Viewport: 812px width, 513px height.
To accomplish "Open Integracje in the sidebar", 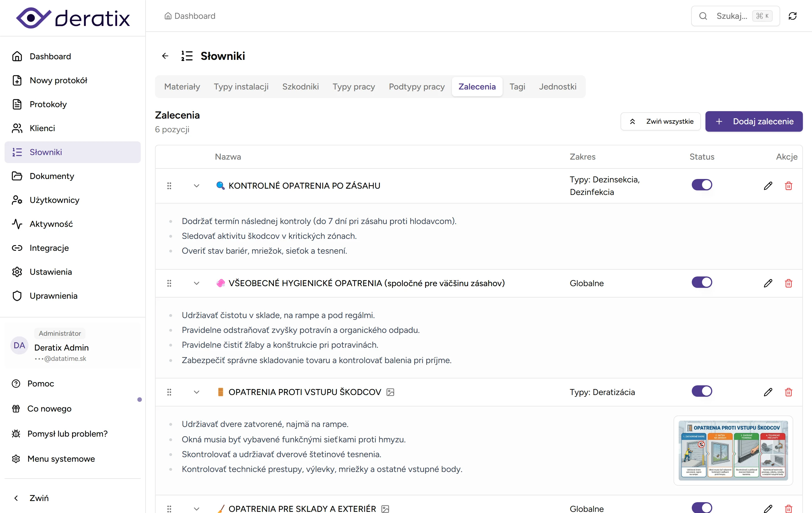I will [x=49, y=248].
